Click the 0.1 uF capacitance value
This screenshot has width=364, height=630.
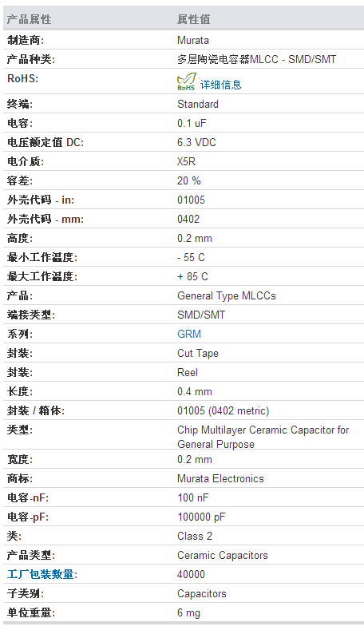192,123
